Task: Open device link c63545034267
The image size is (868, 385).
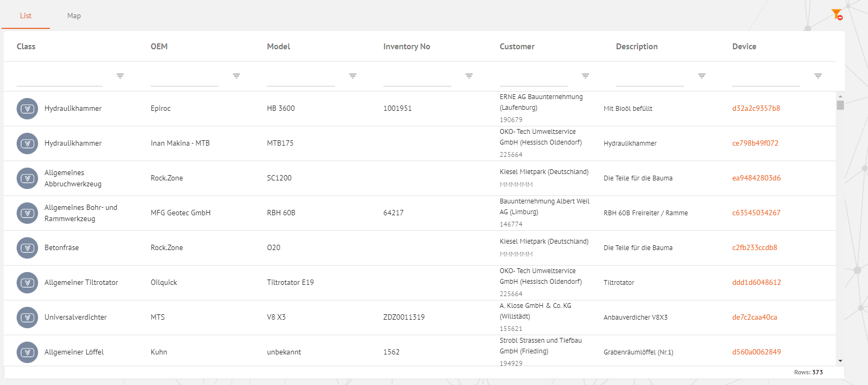Action: point(756,213)
